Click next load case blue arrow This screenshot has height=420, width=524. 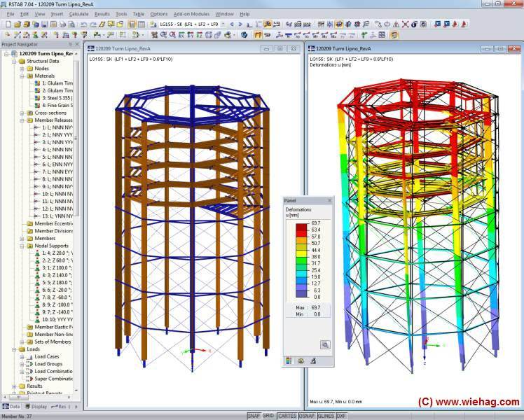(x=240, y=24)
